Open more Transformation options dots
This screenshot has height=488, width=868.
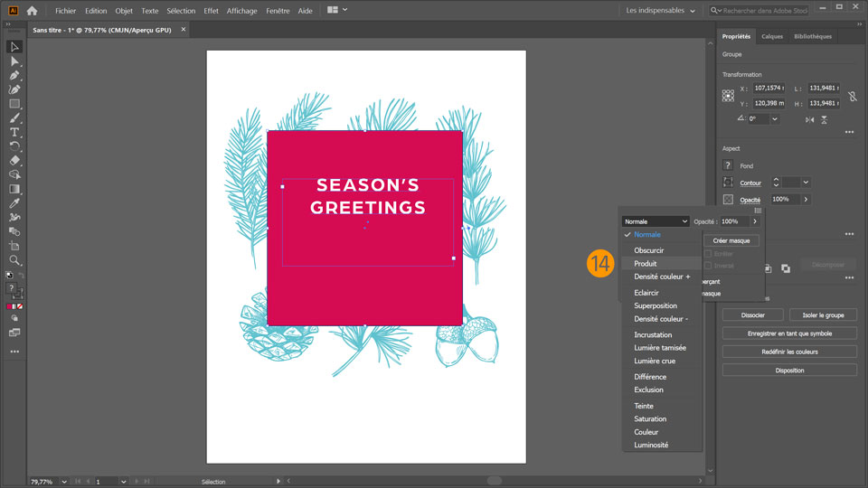click(x=850, y=132)
